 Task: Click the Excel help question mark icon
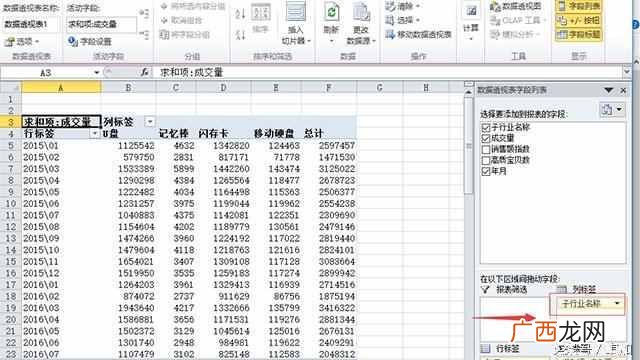point(636,24)
